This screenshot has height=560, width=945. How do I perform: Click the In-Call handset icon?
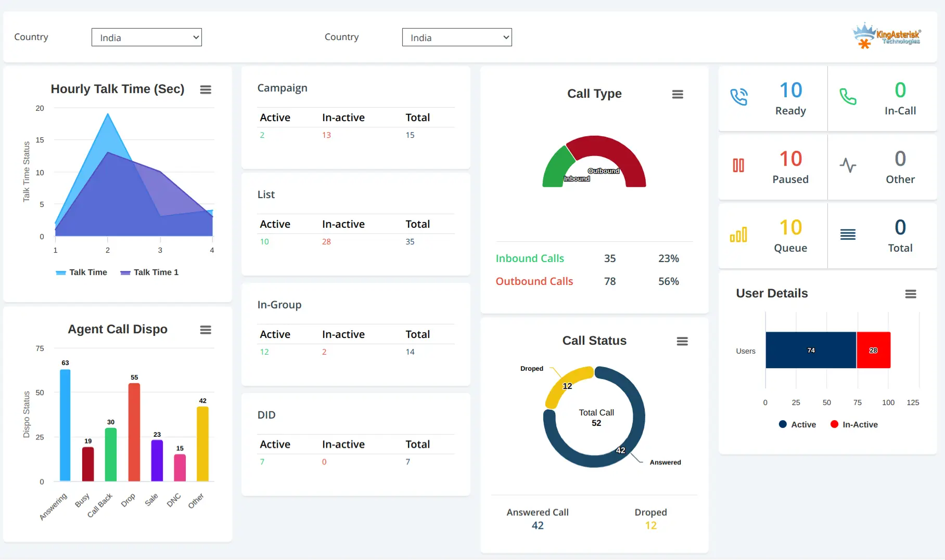849,97
